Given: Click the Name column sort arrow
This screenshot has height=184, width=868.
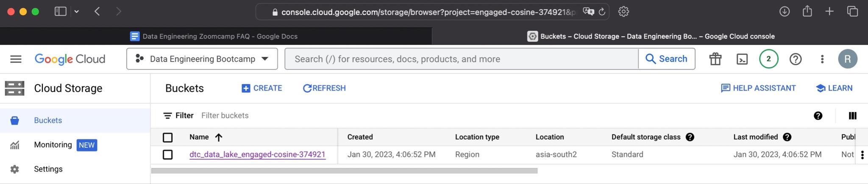Looking at the screenshot, I should click(219, 137).
